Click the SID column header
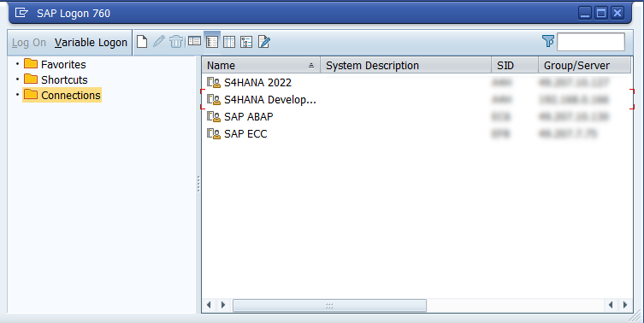644x323 pixels. click(515, 65)
